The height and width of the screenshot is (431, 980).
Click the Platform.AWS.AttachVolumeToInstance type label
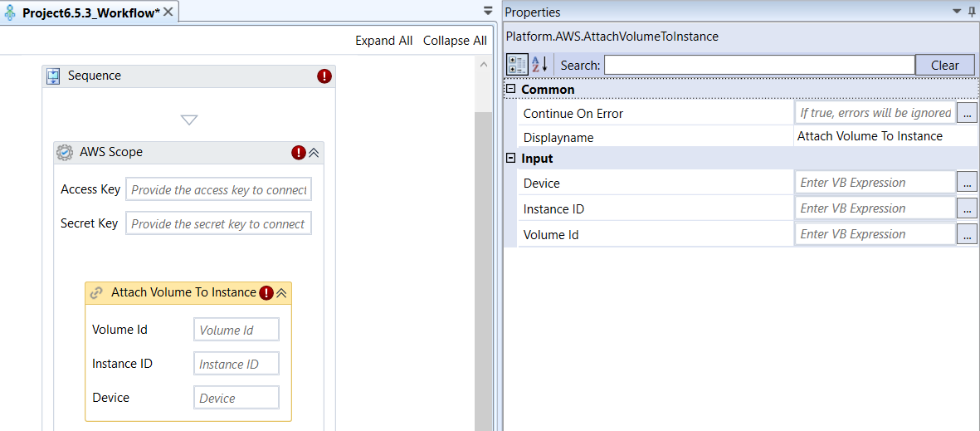pyautogui.click(x=612, y=37)
